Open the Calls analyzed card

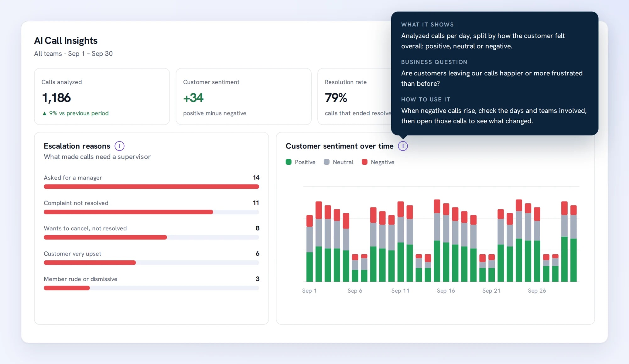(x=102, y=97)
